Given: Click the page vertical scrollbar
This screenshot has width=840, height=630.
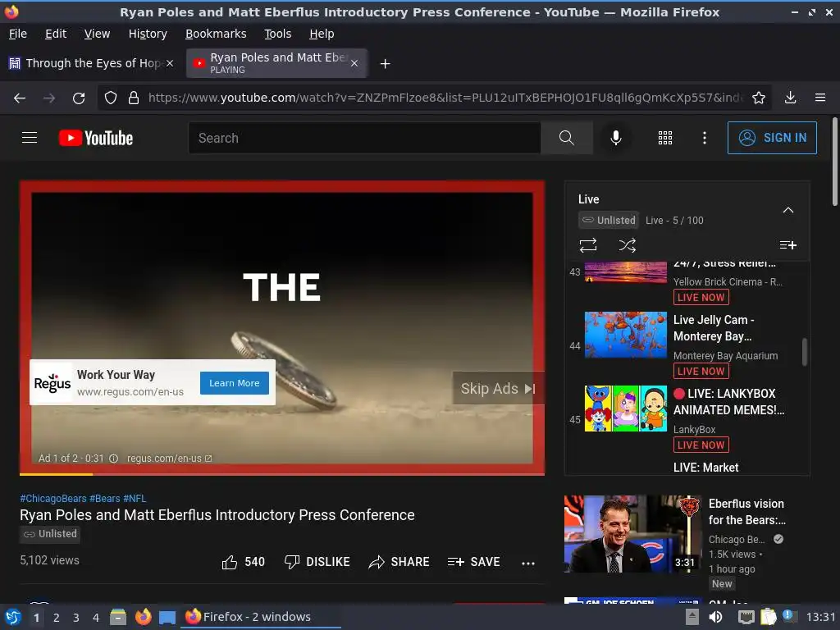Looking at the screenshot, I should [834, 161].
